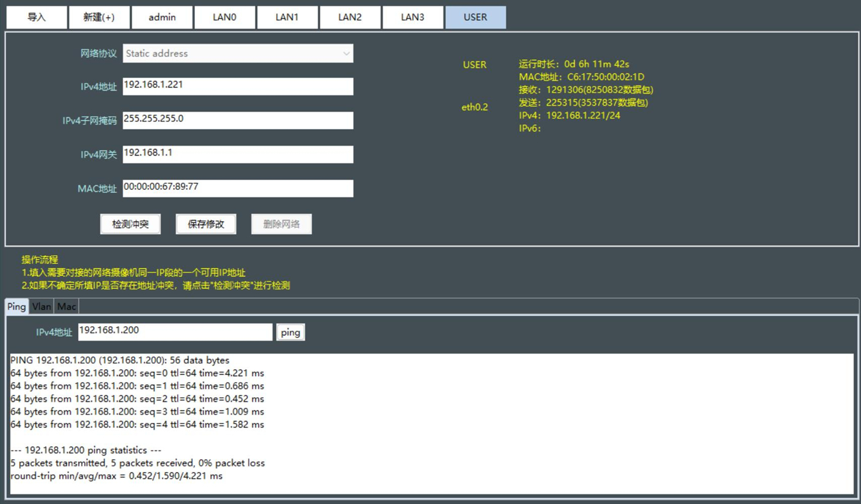Select the USER tab
The image size is (861, 504).
[475, 17]
